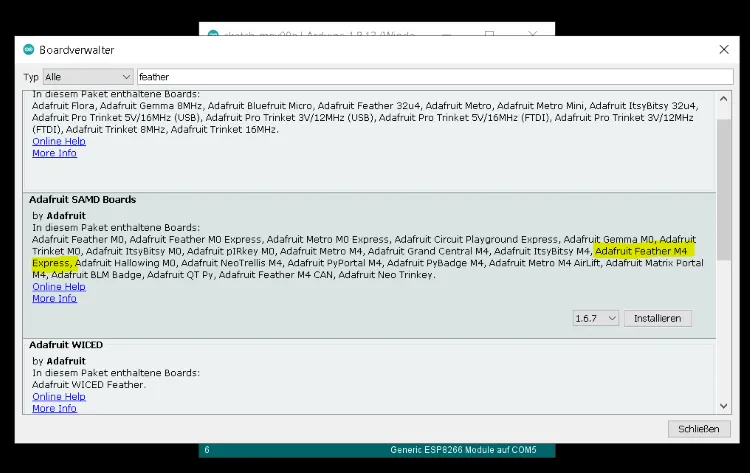This screenshot has width=750, height=473.
Task: Open More Info for Adafruit WICED
Action: tap(54, 408)
